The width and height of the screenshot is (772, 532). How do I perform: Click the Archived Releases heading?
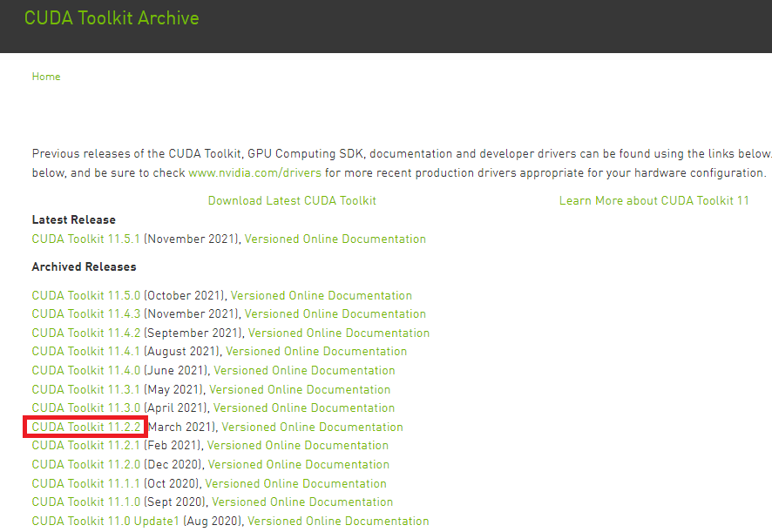pos(85,267)
